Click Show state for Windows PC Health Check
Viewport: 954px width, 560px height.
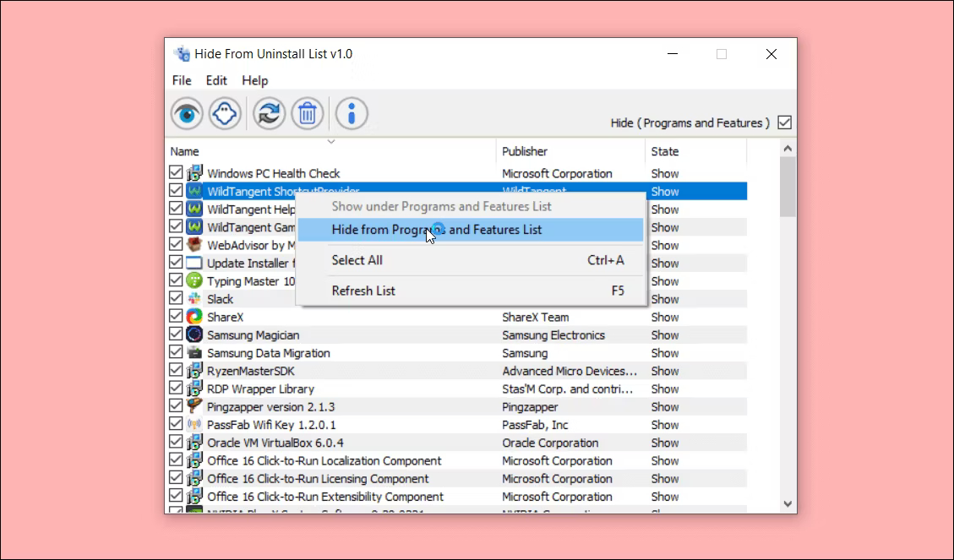click(x=664, y=173)
